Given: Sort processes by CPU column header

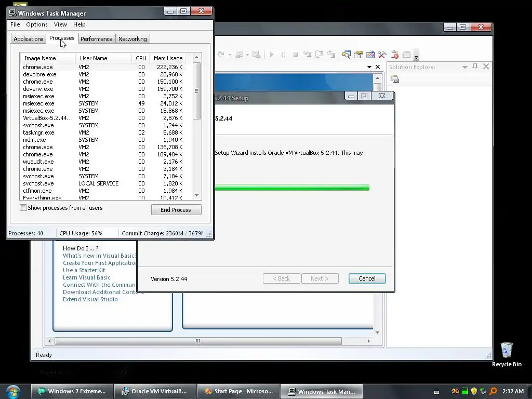Looking at the screenshot, I should pos(141,58).
